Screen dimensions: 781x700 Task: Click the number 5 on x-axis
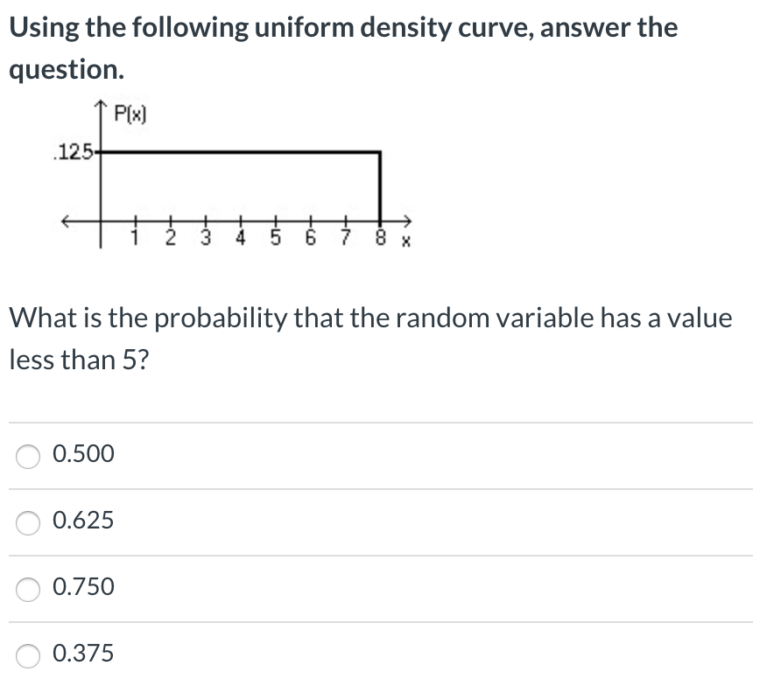(276, 234)
